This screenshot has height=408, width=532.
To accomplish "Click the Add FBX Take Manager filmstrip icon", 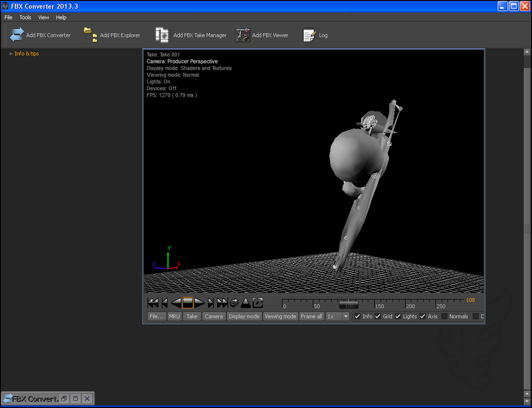I will point(162,35).
